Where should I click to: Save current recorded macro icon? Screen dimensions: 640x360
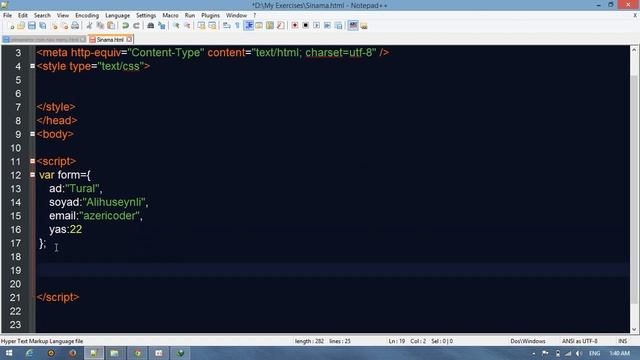(338, 26)
